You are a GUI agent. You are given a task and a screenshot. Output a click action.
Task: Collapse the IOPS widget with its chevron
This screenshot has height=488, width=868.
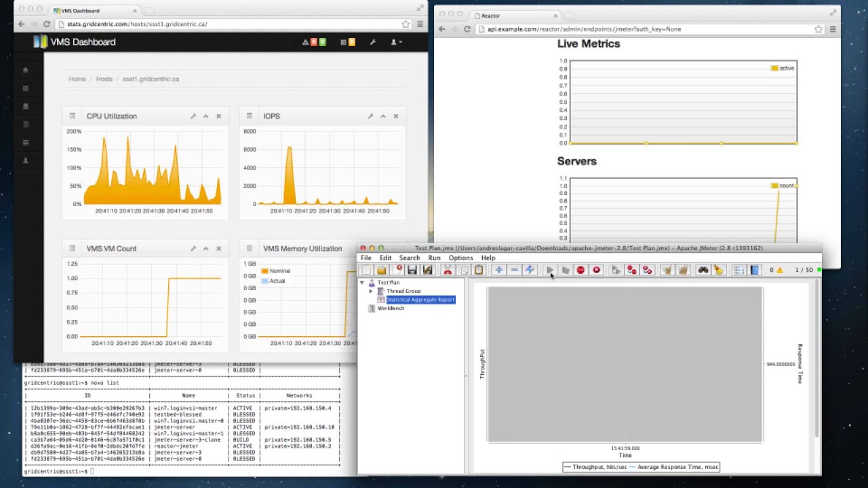[x=383, y=117]
